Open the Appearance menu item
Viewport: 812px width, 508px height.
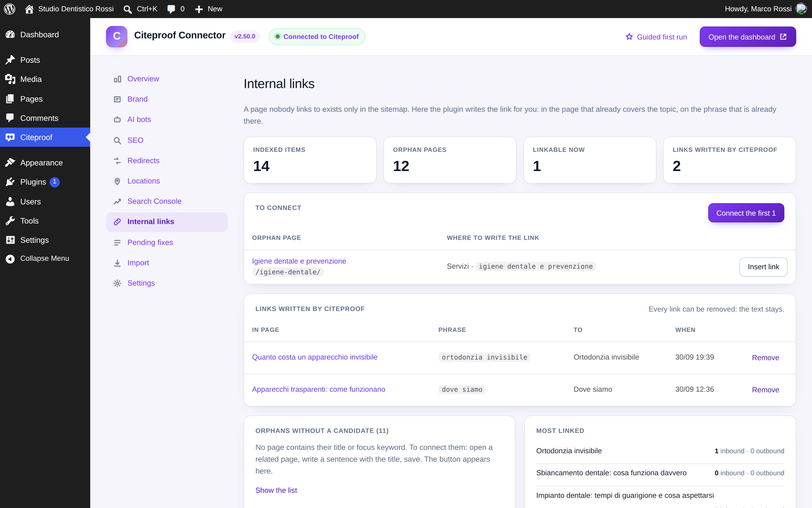tap(45, 163)
